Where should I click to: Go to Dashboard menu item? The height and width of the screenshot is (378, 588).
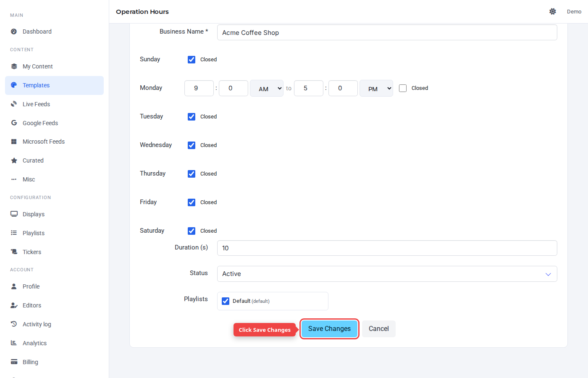pyautogui.click(x=54, y=31)
